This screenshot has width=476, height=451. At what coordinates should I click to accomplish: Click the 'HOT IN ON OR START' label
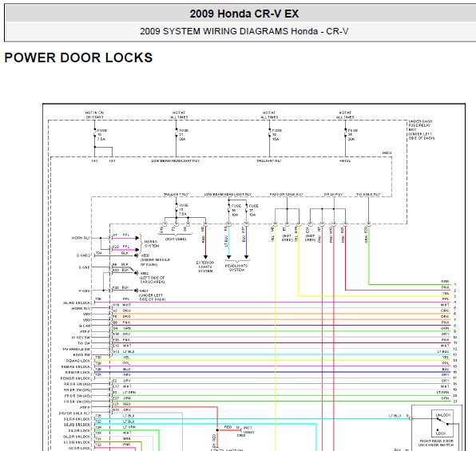click(x=95, y=115)
